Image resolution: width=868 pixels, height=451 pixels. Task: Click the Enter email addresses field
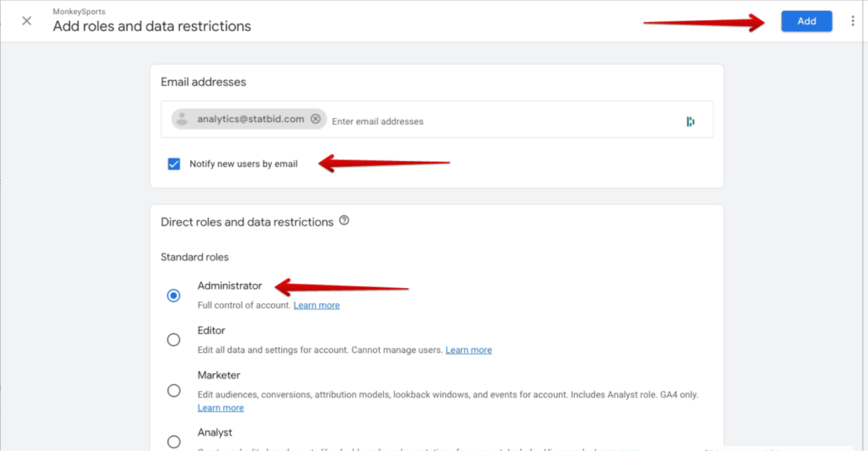485,121
